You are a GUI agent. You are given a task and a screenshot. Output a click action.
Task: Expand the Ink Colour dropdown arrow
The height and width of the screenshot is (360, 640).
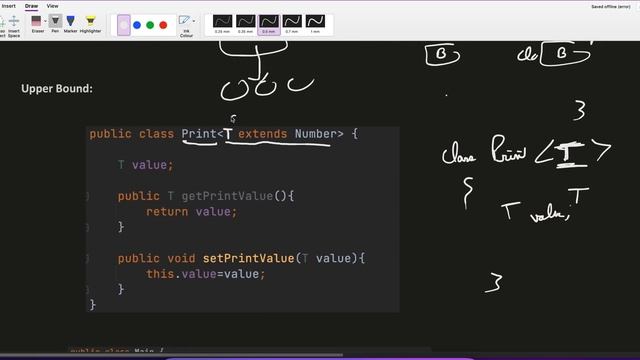coord(194,21)
